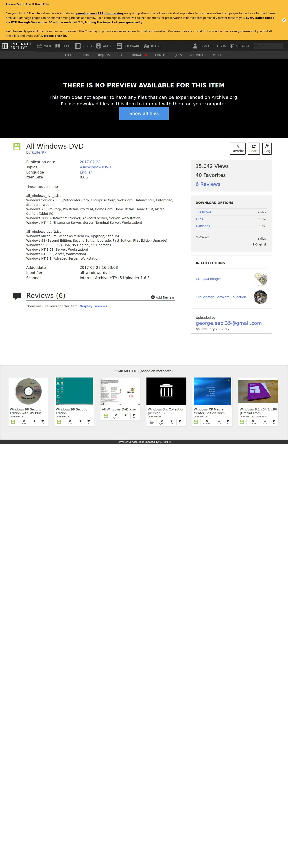
Task: Open the Windows 8.1 x64 & x86 thumbnail
Action: pos(258,391)
